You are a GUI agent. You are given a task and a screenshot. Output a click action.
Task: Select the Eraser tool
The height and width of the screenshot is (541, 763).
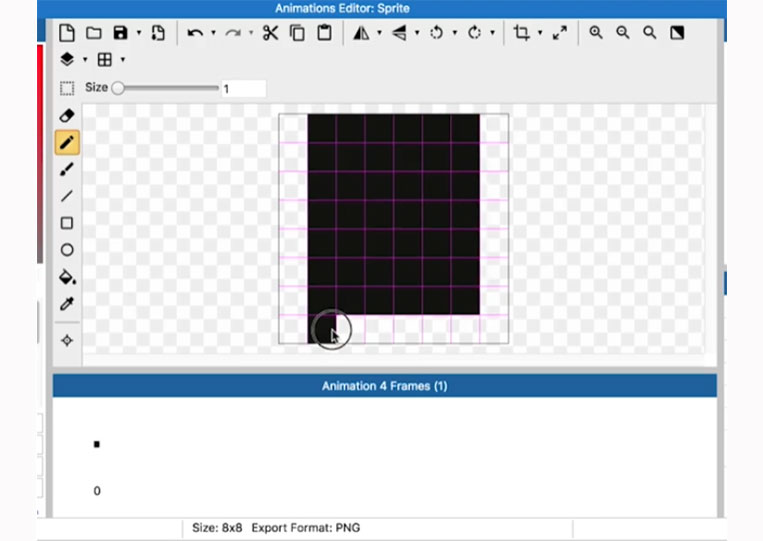point(67,116)
